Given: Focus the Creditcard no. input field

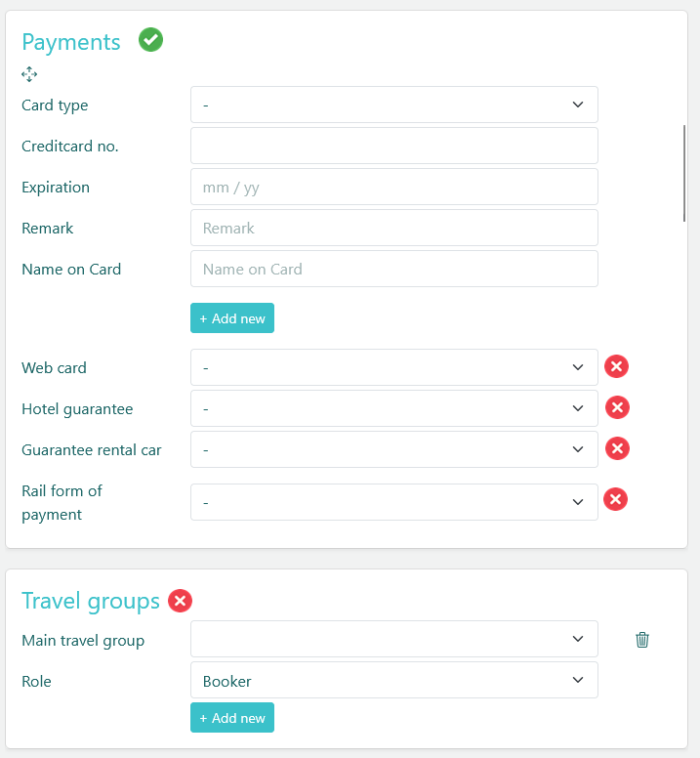Looking at the screenshot, I should click(x=393, y=146).
